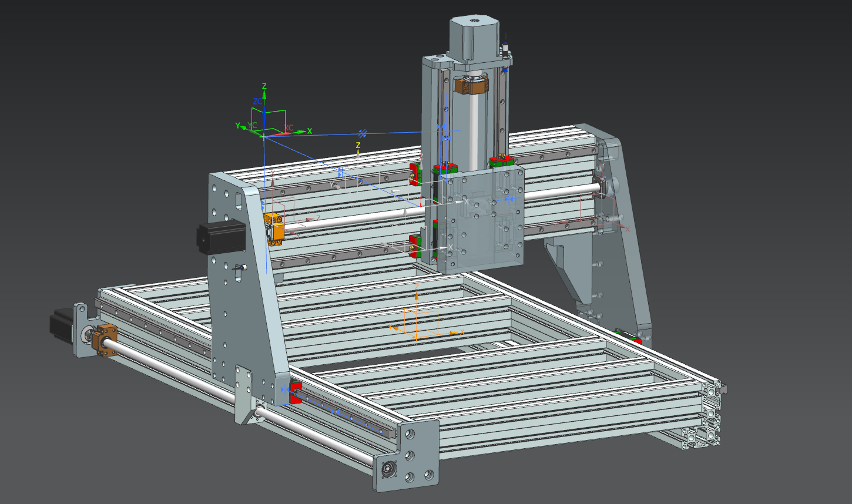Image resolution: width=852 pixels, height=504 pixels.
Task: Click the parallel constraint symbol on the blue line
Action: (363, 133)
